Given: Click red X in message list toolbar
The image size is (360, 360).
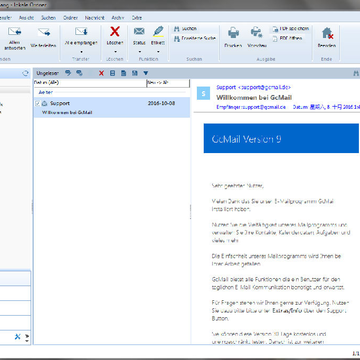Looking at the screenshot, I should point(101,73).
